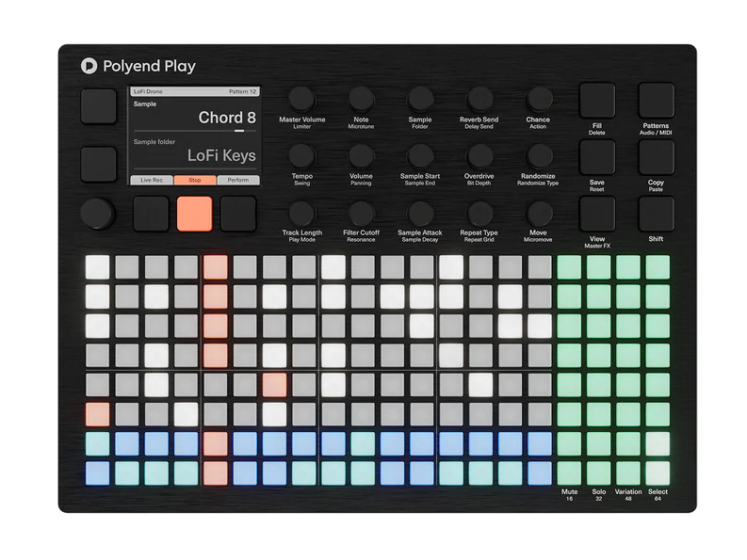
Task: Select the orange Stop tab on display
Action: tap(195, 180)
